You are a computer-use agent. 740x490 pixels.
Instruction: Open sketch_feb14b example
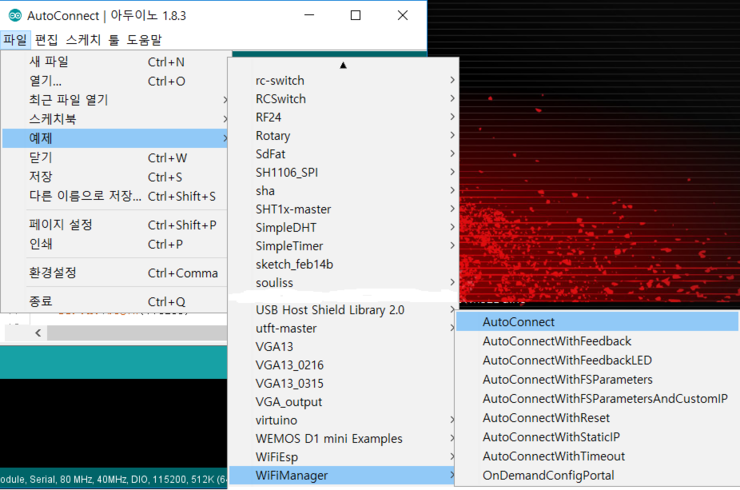coord(343,264)
